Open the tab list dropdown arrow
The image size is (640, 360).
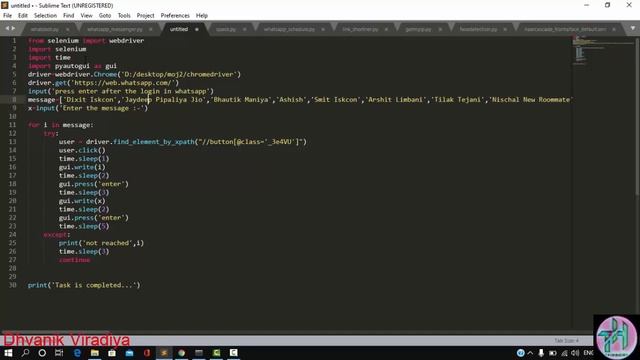click(633, 28)
